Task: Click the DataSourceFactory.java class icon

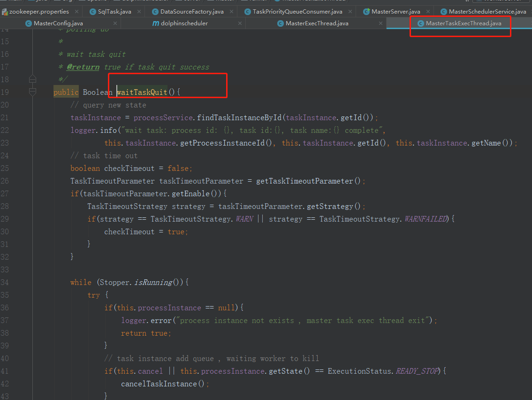Action: pos(155,12)
